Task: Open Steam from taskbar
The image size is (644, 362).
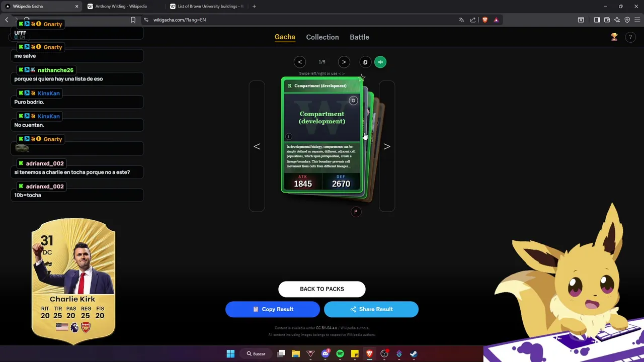Action: (414, 353)
